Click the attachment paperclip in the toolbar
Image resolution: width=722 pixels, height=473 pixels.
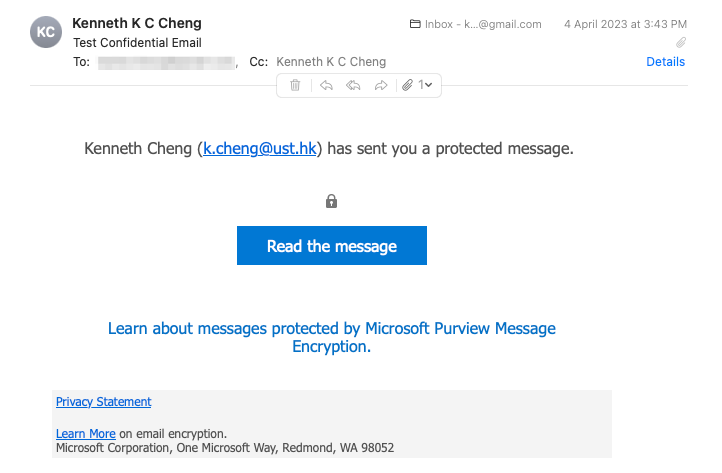click(x=408, y=86)
